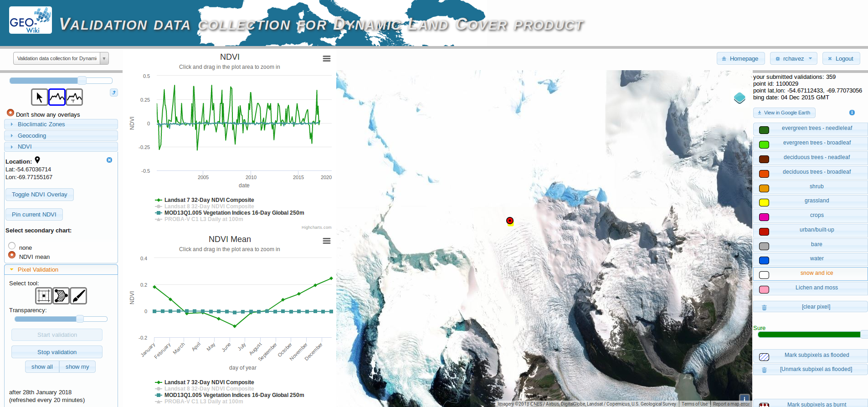Pick the polygon selection tool
The height and width of the screenshot is (407, 868).
61,296
